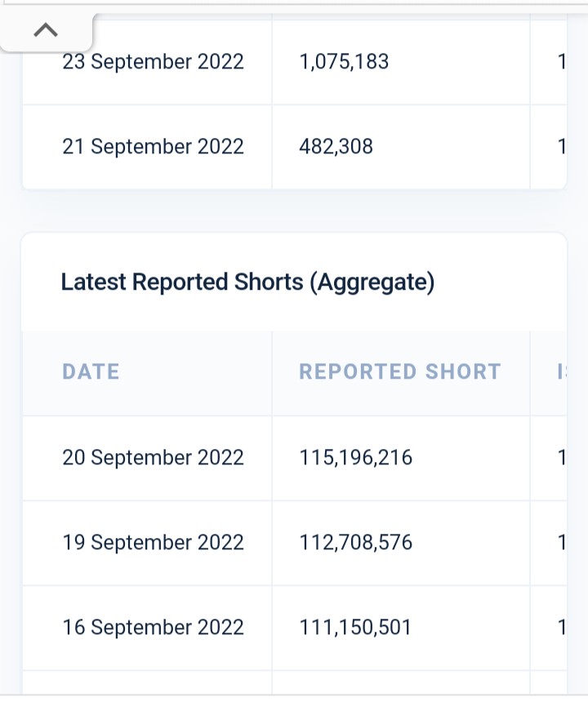The height and width of the screenshot is (711, 588).
Task: Click the scroll-to-top chevron arrow
Action: click(x=46, y=31)
